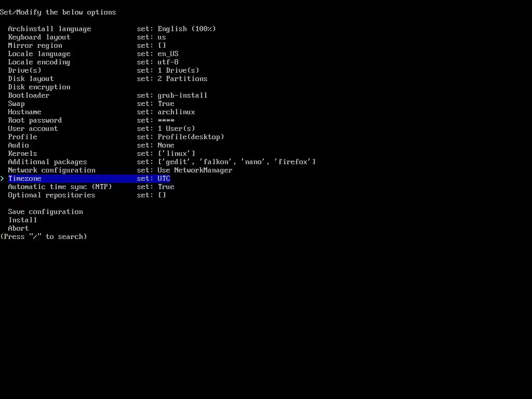The image size is (532, 399).
Task: Choose the Disk encryption entry
Action: tap(39, 87)
